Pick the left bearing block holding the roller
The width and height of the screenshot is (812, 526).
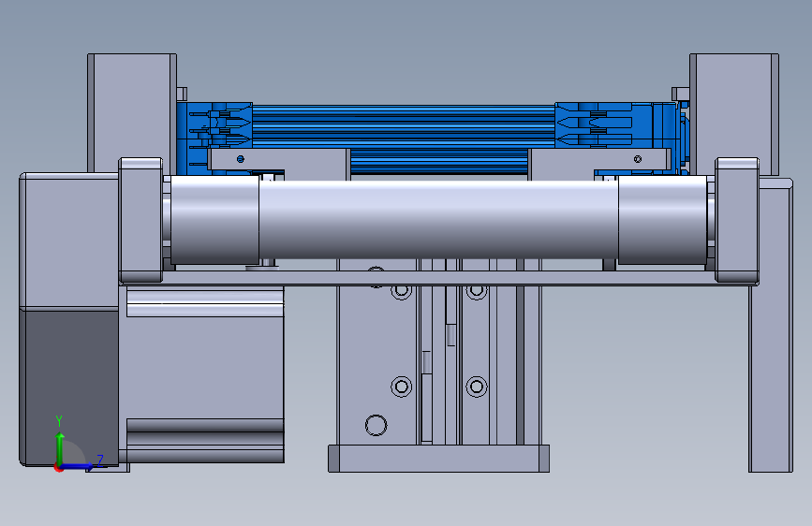tap(140, 220)
